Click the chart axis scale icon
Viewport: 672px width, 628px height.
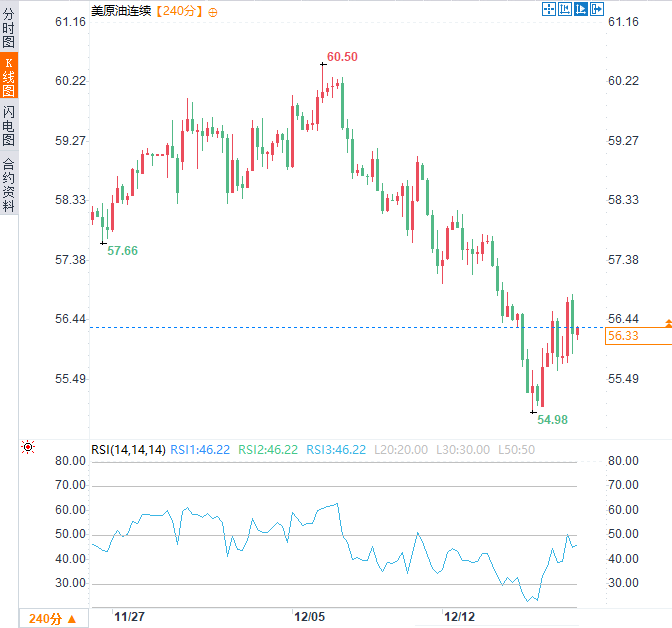click(x=565, y=9)
